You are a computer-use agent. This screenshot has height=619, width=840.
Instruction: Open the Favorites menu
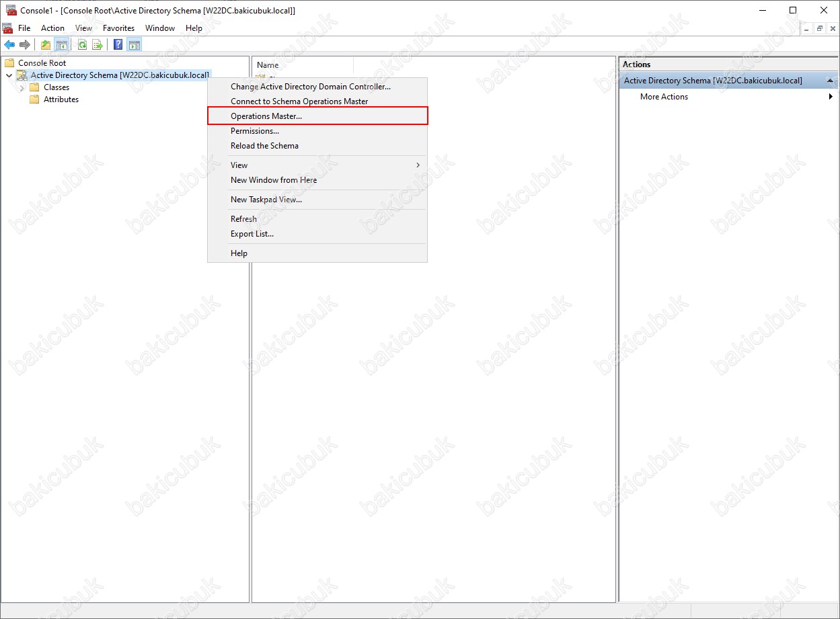pyautogui.click(x=118, y=28)
